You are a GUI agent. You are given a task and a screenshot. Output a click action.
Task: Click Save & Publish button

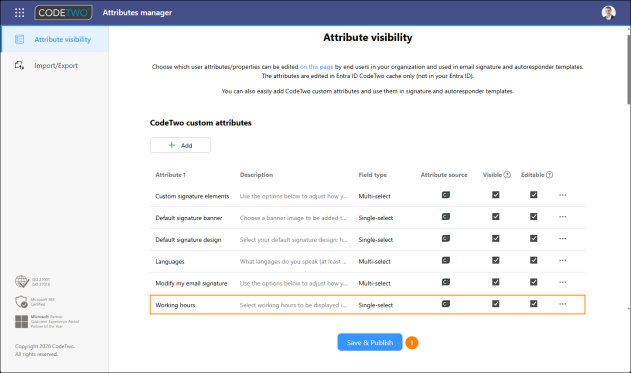[370, 342]
